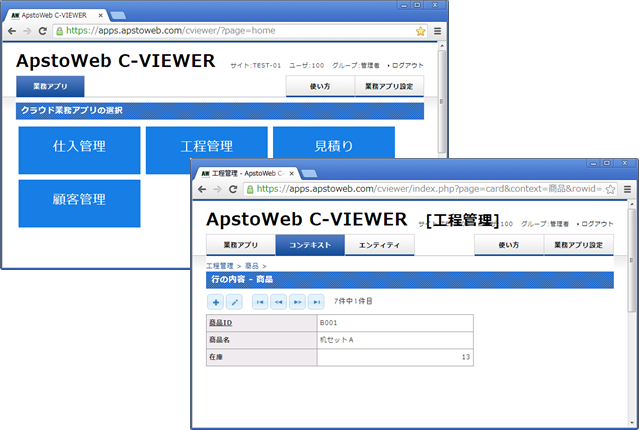Screen dimensions: 639x430
Task: Select the 工程管理 browser tab
Action: [x=247, y=174]
